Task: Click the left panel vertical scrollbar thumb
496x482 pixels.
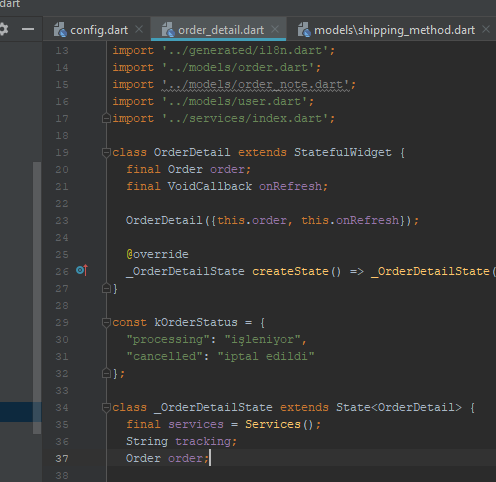Action: coord(37,298)
